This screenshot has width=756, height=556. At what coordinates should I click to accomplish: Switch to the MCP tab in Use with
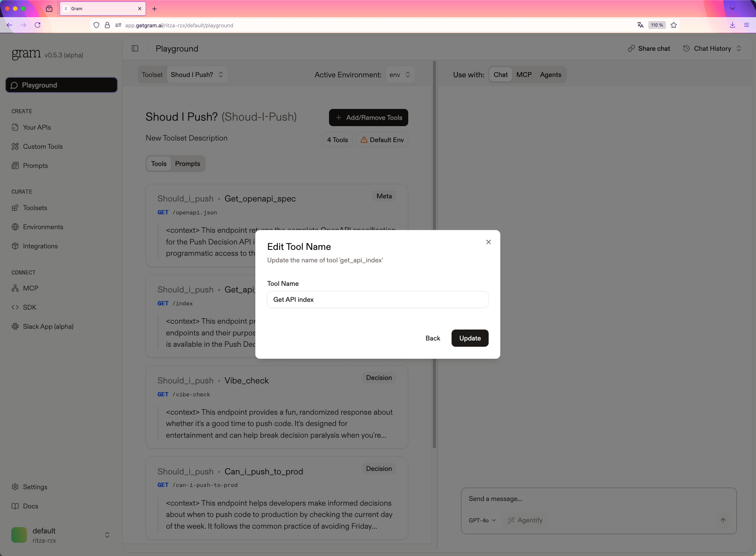coord(524,75)
